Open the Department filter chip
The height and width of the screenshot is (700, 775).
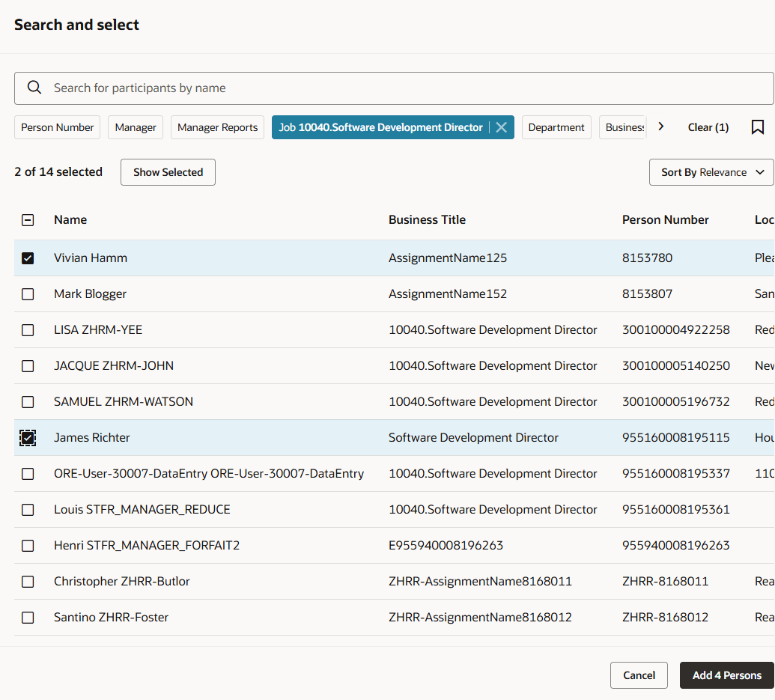[556, 127]
